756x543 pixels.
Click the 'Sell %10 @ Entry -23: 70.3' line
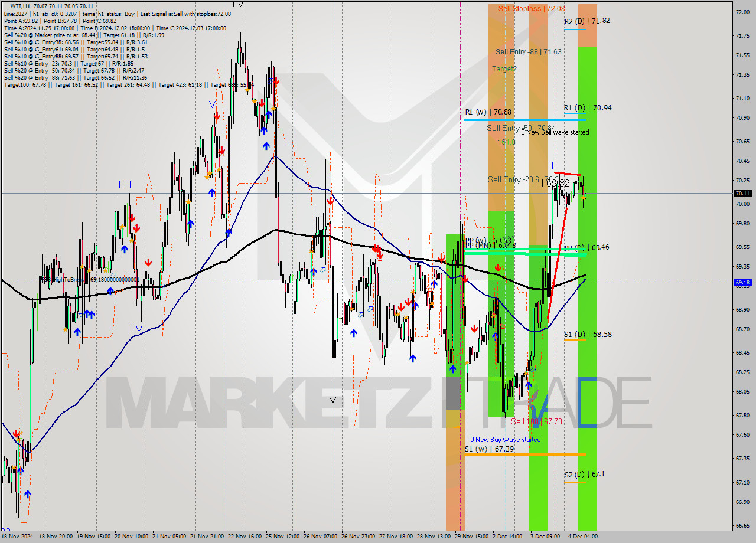[x=69, y=63]
